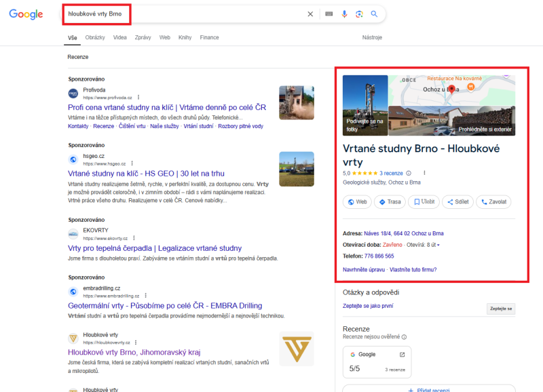
Task: Open Vrtané studny na klíč - HS GEO result
Action: (146, 174)
